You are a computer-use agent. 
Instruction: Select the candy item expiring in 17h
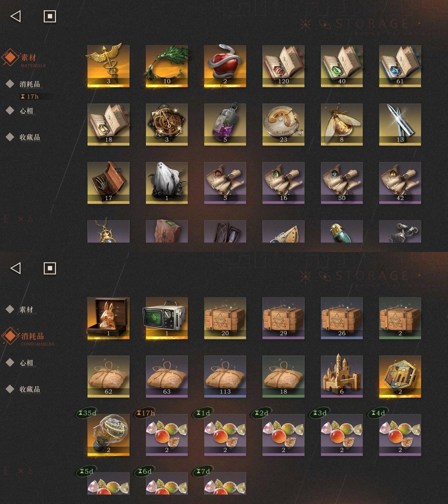[x=167, y=435]
